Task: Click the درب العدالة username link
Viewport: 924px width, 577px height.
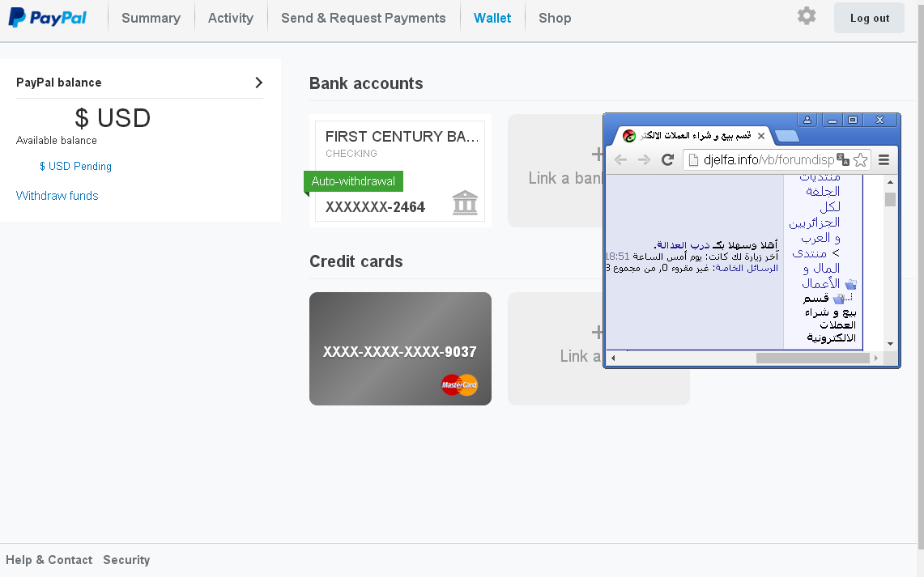Action: 683,245
